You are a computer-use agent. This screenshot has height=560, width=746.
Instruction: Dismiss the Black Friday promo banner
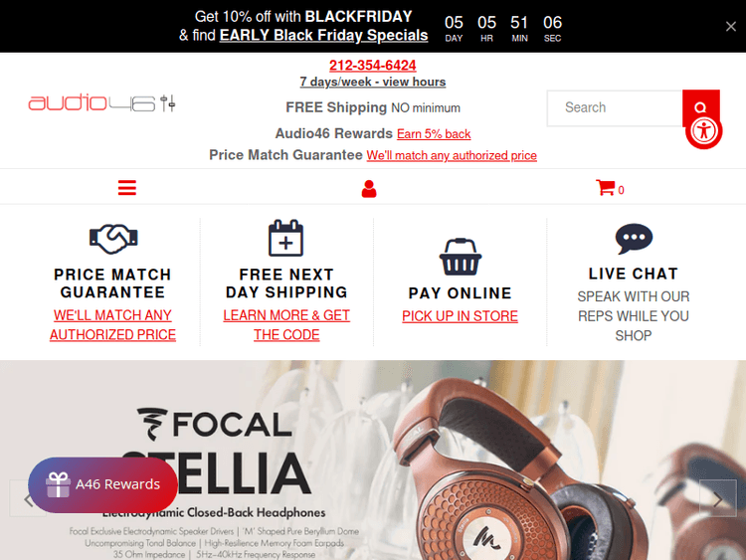731,26
